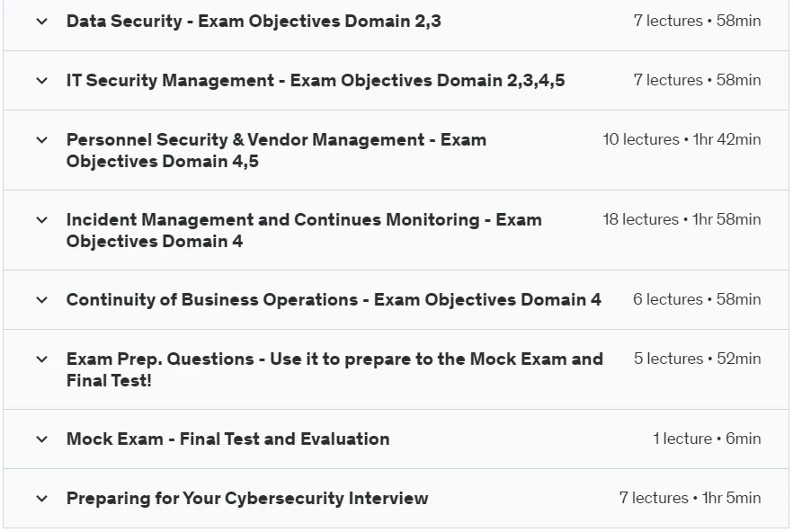Expand Continuity of Business Operations chevron

tap(42, 300)
